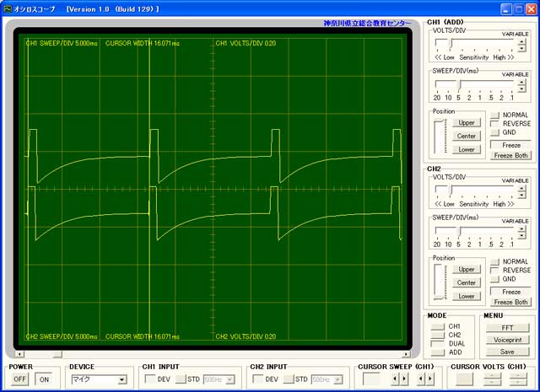
Task: Open CH1 INPUT 500Hz frequency dropdown
Action: [219, 379]
